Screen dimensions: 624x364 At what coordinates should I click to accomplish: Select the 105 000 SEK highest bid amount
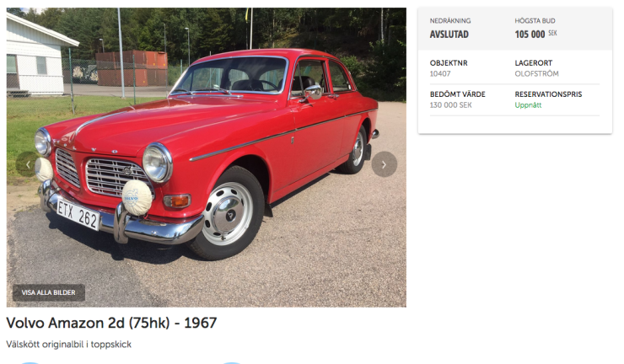535,35
